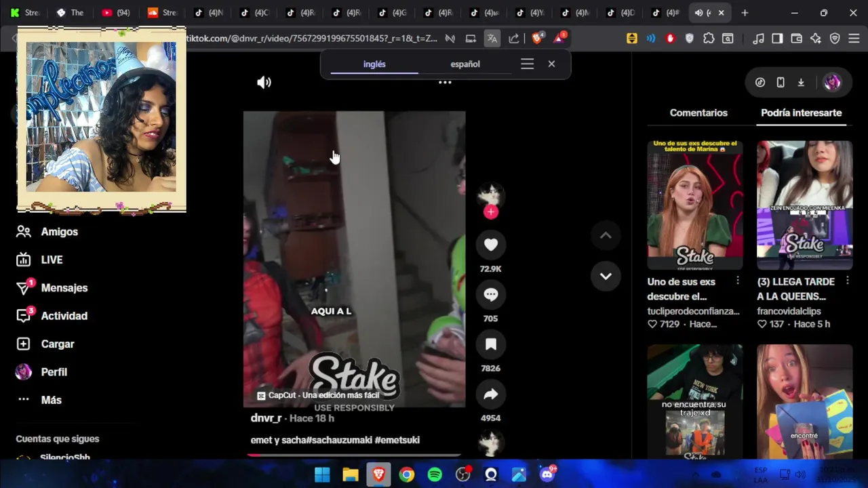Click the share page icon in address bar
Image resolution: width=868 pixels, height=488 pixels.
coord(514,39)
